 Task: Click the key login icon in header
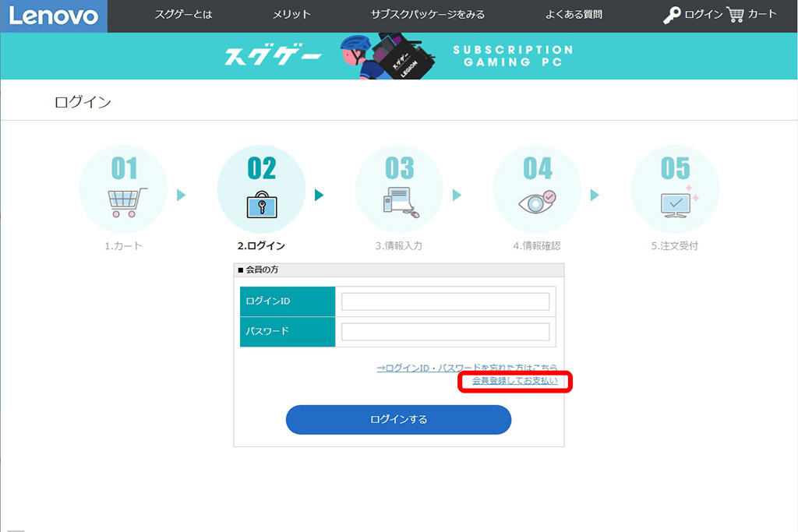(671, 15)
